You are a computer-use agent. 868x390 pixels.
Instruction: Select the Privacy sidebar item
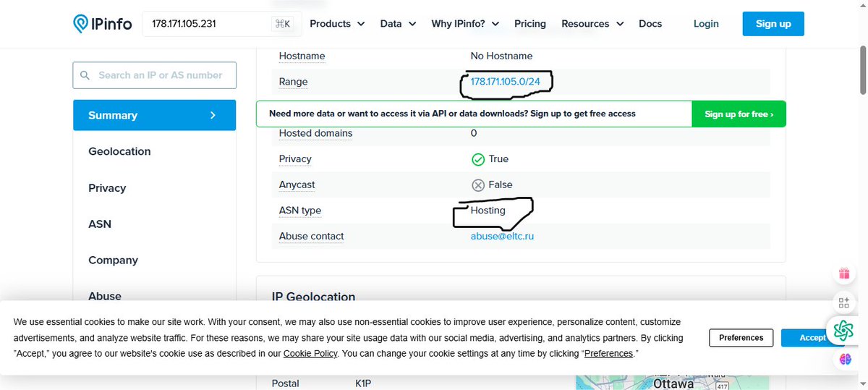pyautogui.click(x=107, y=187)
